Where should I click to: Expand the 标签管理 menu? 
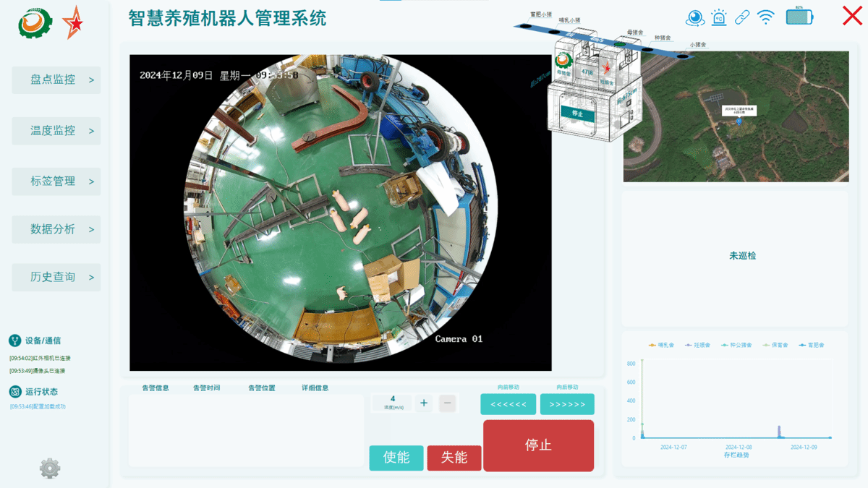click(x=56, y=181)
